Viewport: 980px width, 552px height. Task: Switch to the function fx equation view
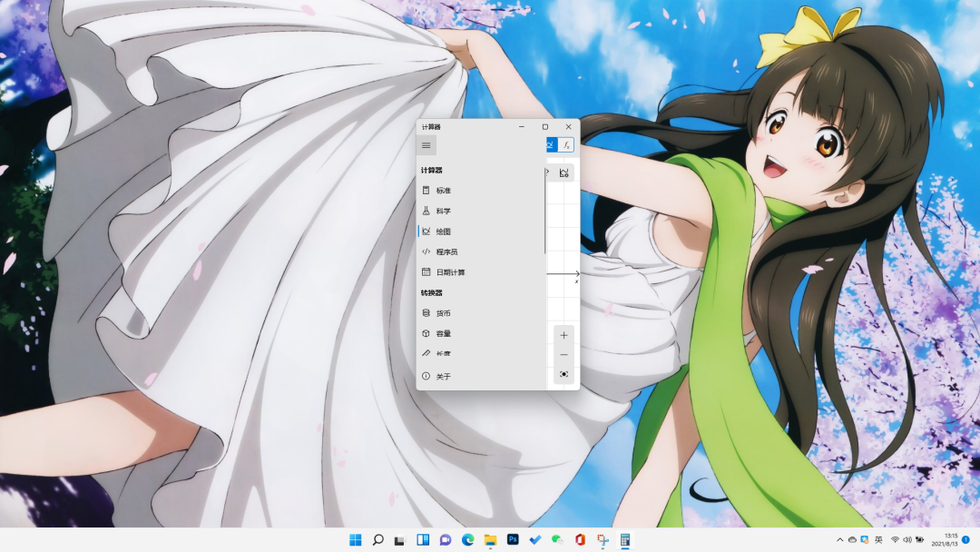(566, 145)
